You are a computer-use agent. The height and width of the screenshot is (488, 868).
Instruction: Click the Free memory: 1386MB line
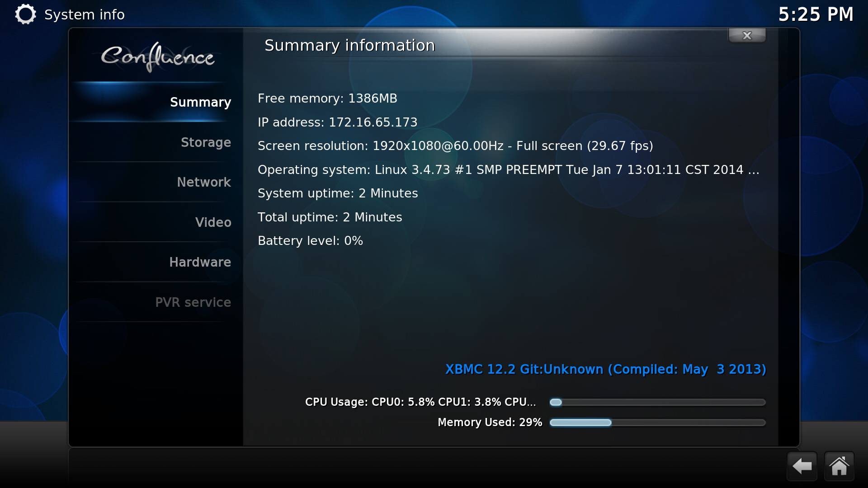click(x=327, y=99)
